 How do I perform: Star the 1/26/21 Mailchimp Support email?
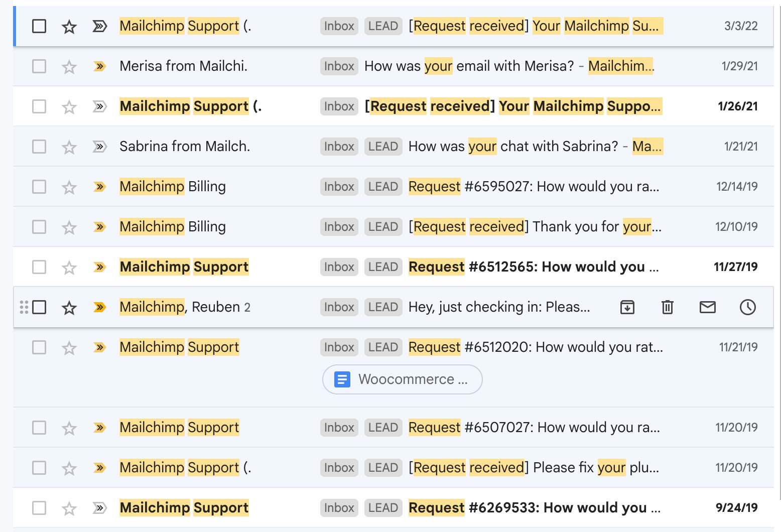[69, 106]
